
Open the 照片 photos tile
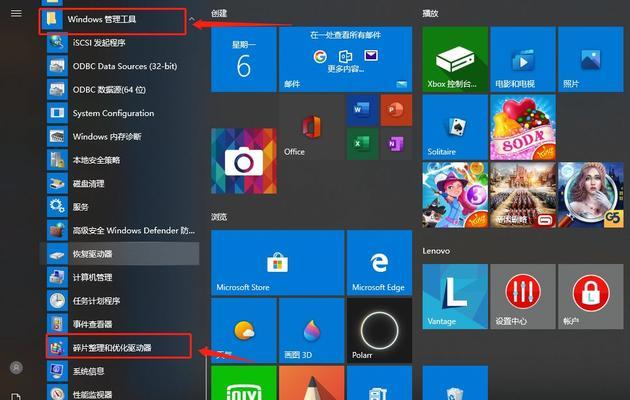(x=591, y=59)
